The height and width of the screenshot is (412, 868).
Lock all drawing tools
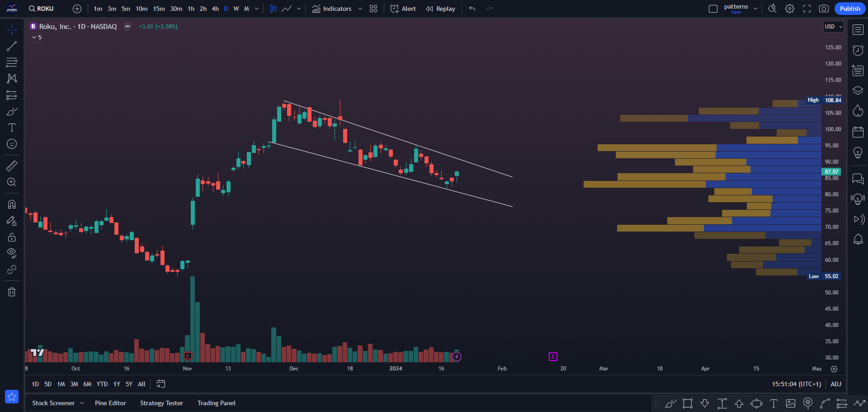pyautogui.click(x=12, y=237)
